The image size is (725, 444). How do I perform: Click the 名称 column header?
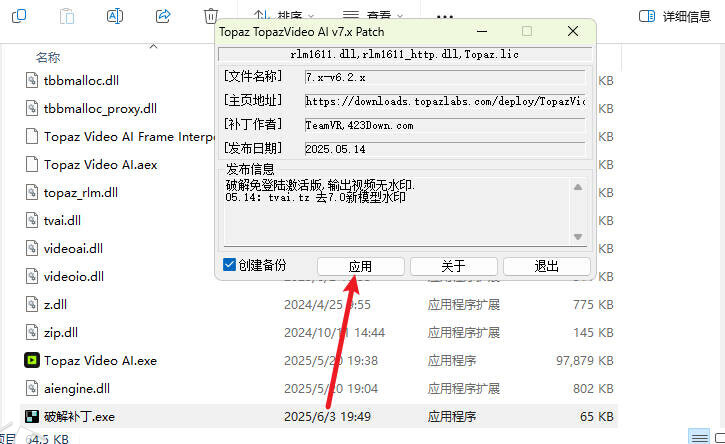(48, 57)
